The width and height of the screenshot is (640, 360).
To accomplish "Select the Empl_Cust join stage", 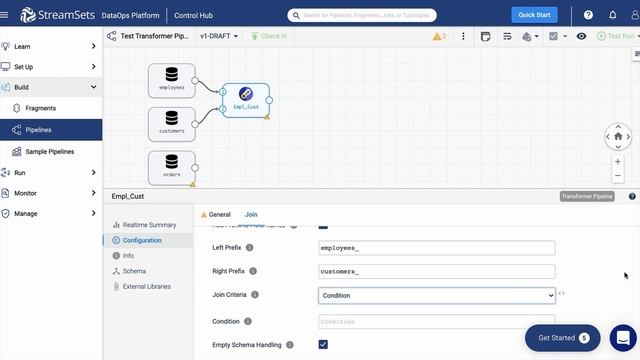I will 246,100.
